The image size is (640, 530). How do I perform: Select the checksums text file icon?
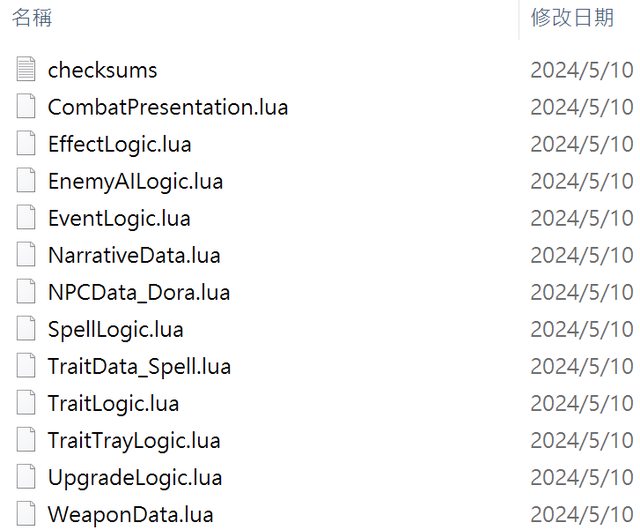(x=26, y=69)
